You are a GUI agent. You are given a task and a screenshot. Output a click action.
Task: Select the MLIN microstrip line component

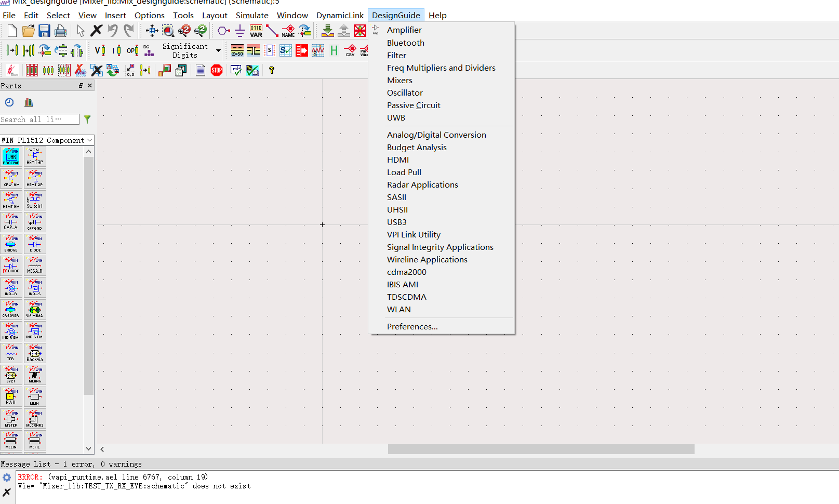(35, 396)
